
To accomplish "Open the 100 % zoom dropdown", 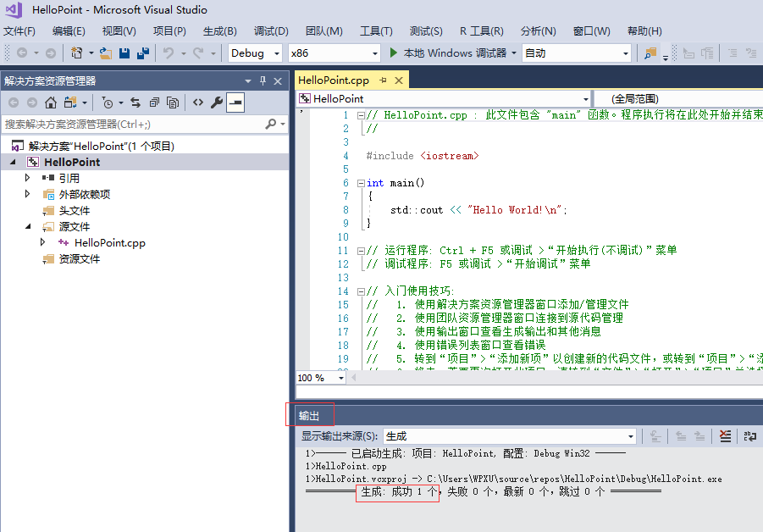I will [321, 378].
